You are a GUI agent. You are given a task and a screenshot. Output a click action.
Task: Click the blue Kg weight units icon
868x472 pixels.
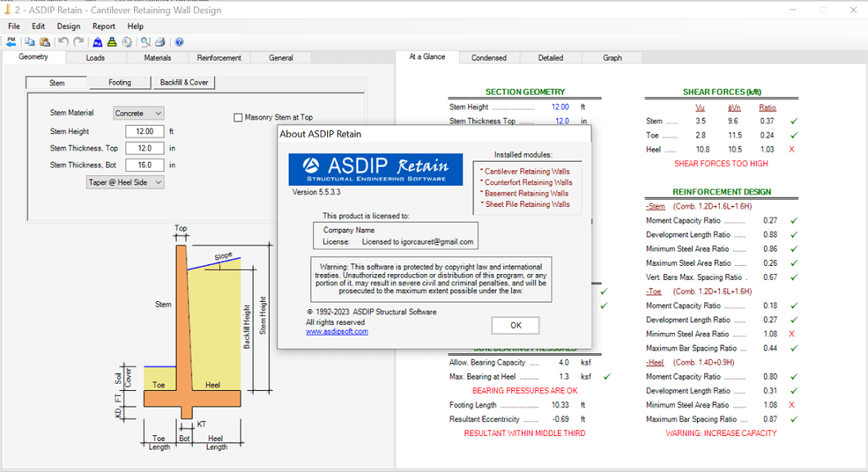[97, 42]
